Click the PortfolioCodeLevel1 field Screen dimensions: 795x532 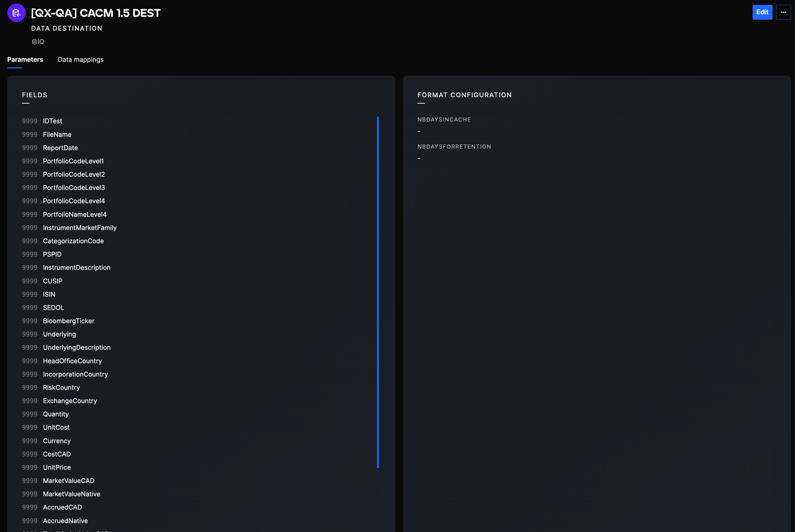(x=73, y=161)
